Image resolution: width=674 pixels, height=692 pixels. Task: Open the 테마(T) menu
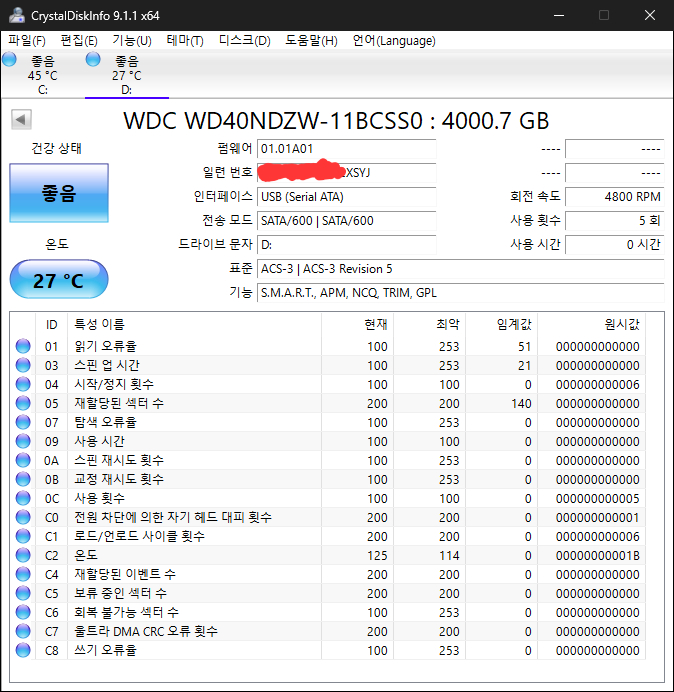click(x=185, y=41)
